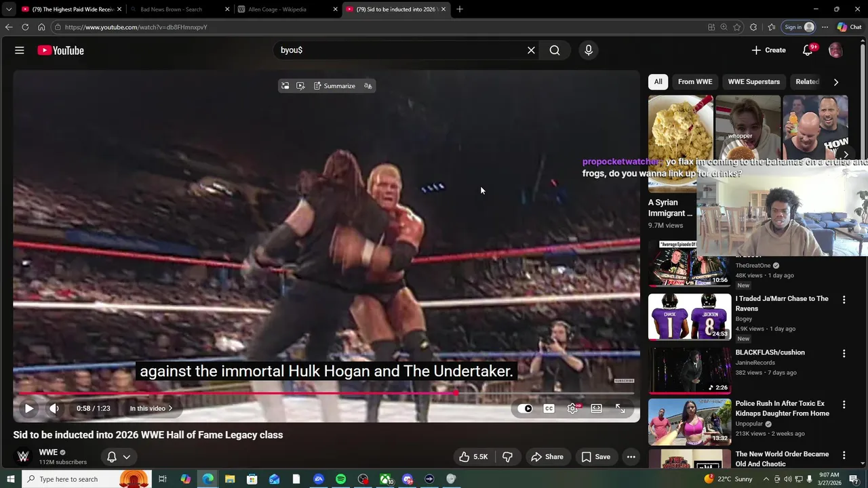Viewport: 868px width, 488px height.
Task: Open a new browser tab
Action: point(460,9)
